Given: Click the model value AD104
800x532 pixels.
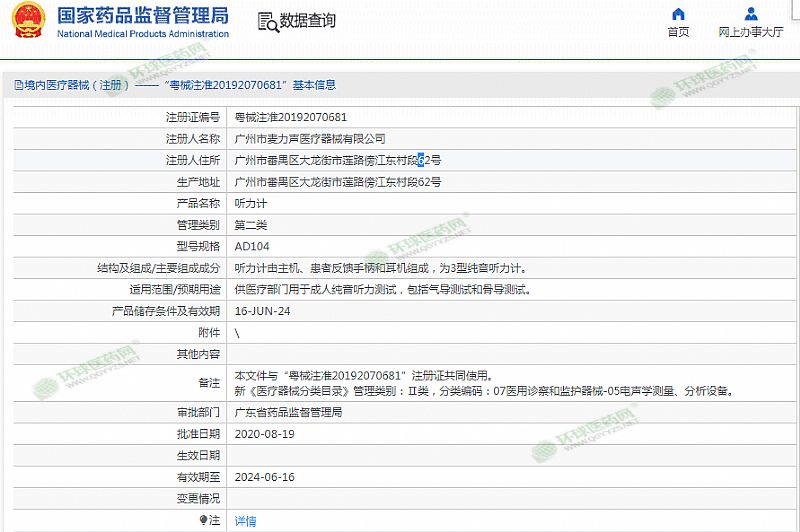Looking at the screenshot, I should [x=252, y=246].
